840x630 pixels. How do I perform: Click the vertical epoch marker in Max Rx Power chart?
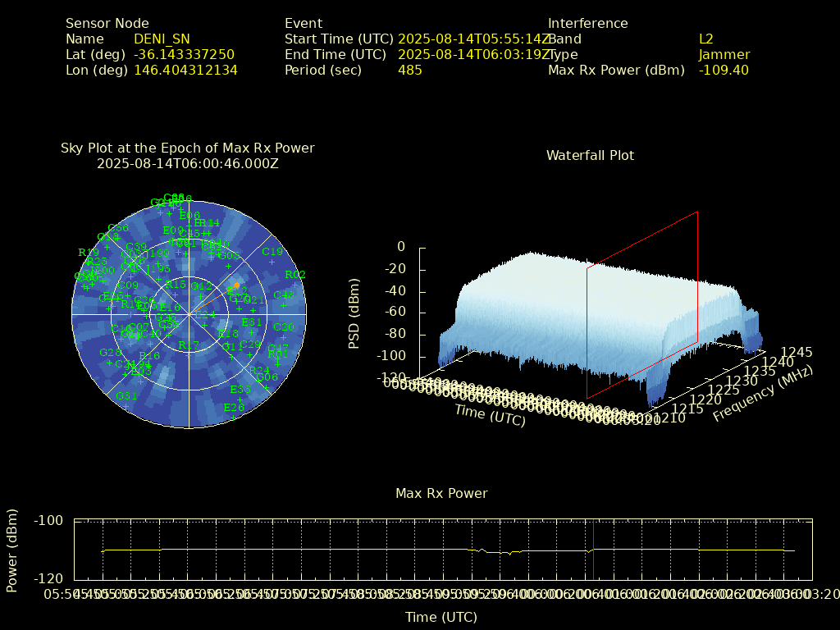(593, 550)
